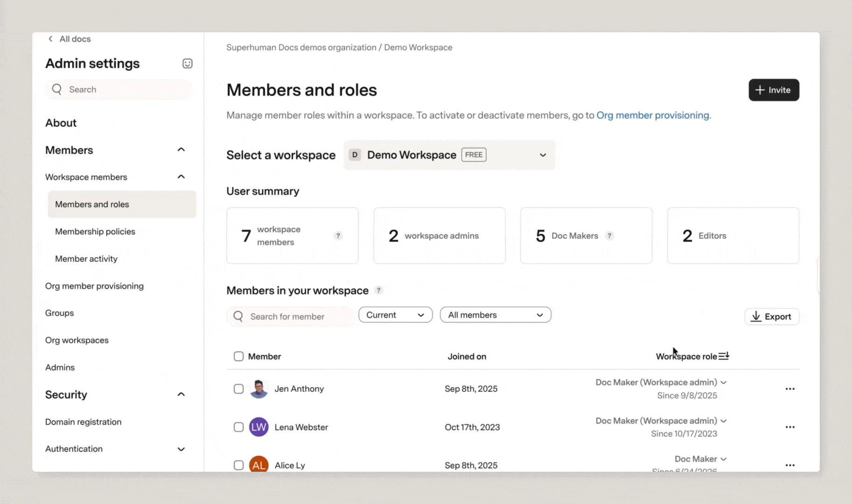This screenshot has height=504, width=852.
Task: Click the Demo Workspace breadcrumb
Action: point(418,47)
